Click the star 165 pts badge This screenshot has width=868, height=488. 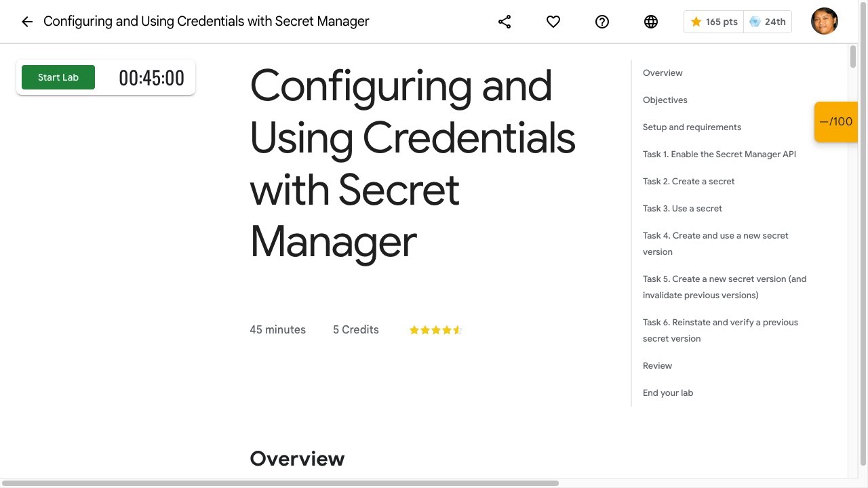[x=713, y=22]
